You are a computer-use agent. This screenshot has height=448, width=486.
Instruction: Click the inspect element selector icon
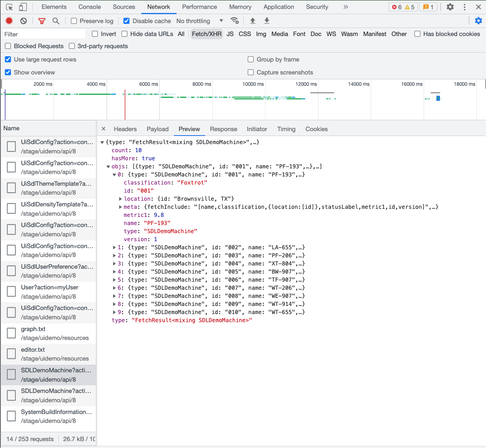coord(10,7)
